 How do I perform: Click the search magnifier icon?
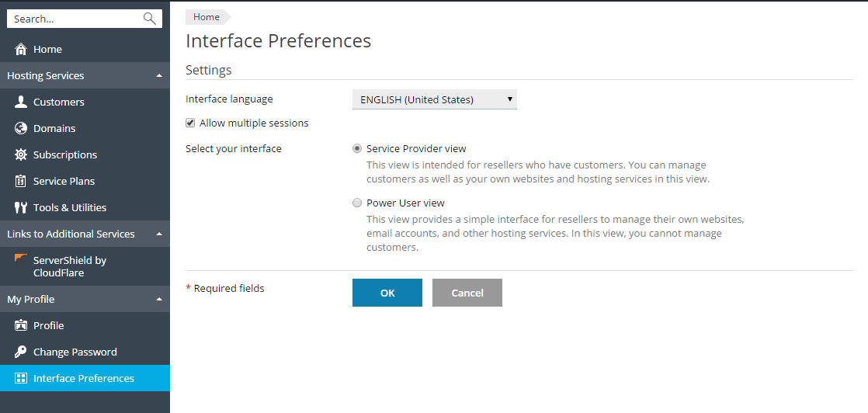(x=150, y=19)
